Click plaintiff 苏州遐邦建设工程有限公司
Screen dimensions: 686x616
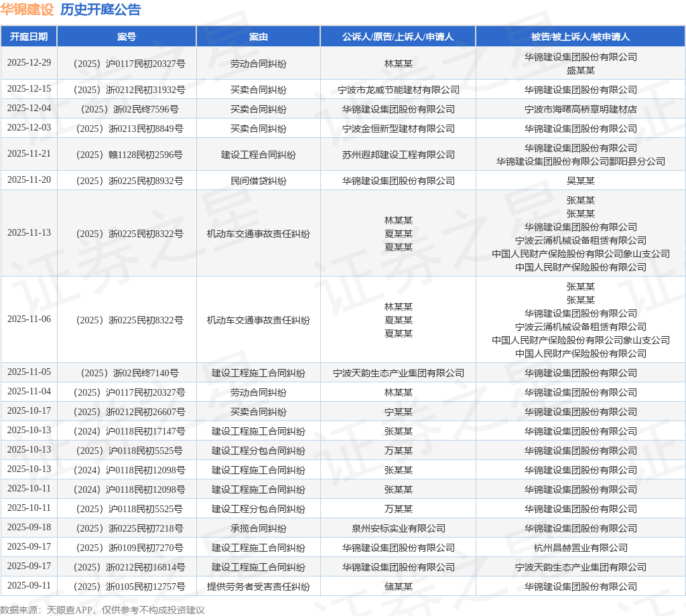[399, 155]
